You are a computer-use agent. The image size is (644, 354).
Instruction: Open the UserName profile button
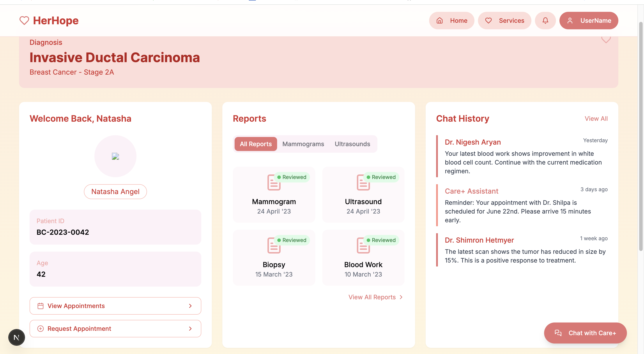589,21
